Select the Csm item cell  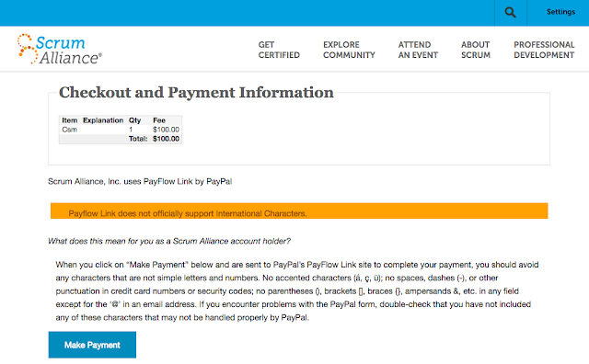(x=70, y=130)
